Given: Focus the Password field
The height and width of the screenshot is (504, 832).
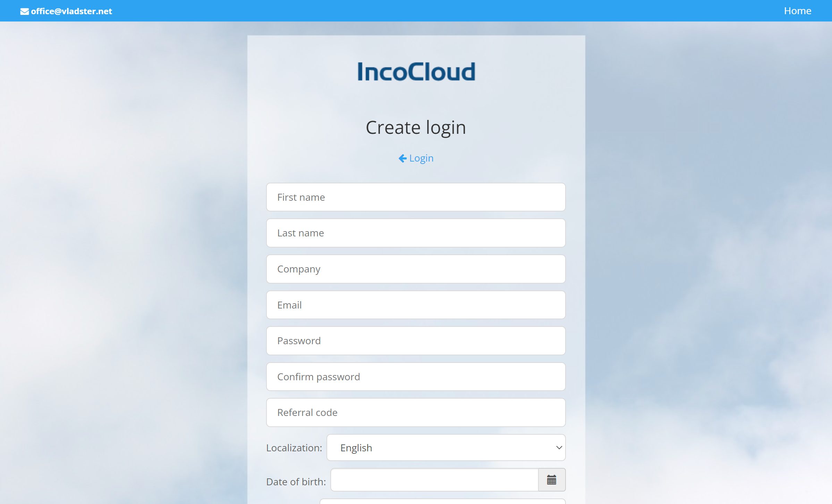Looking at the screenshot, I should click(416, 341).
